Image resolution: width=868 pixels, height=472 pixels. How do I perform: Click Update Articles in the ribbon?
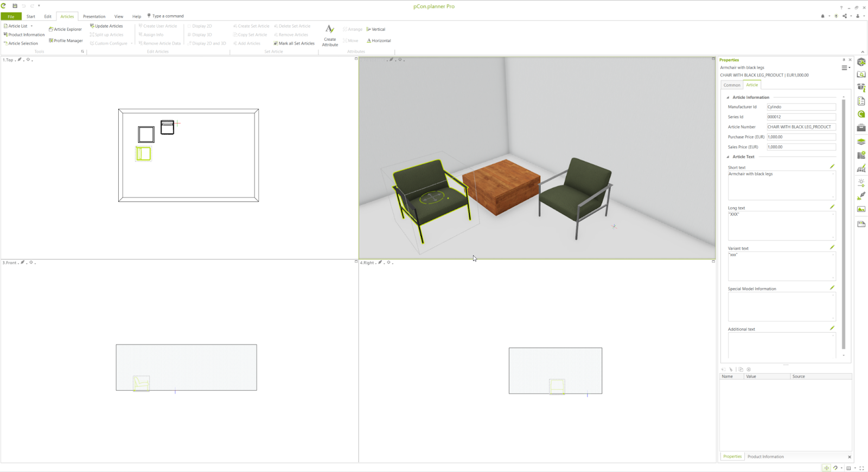pos(106,26)
